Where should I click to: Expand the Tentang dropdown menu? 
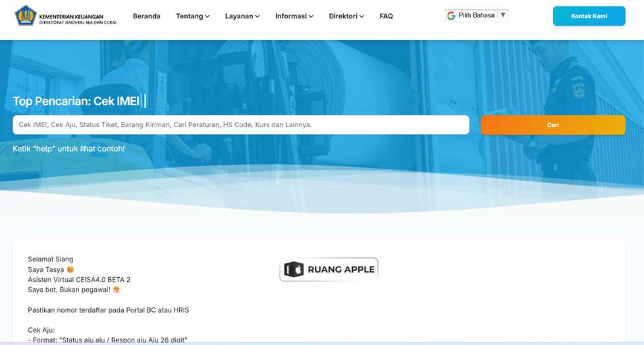click(192, 16)
